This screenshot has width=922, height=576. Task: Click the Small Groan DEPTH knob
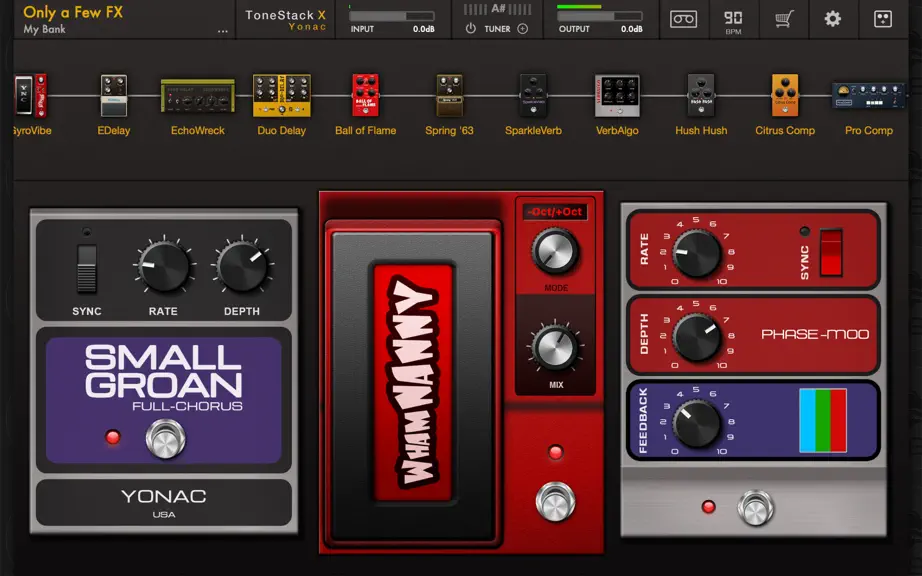pyautogui.click(x=242, y=266)
